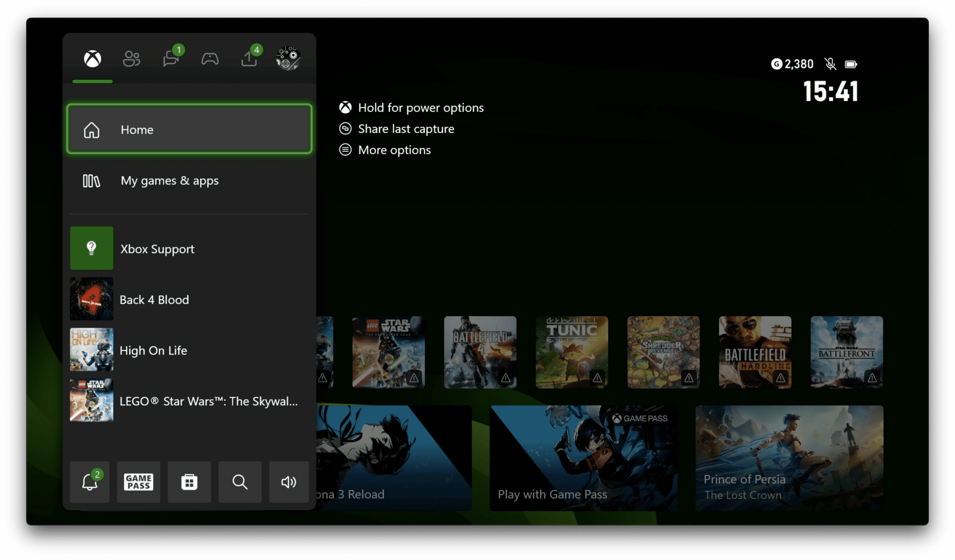Open the Capture & share tab

pos(249,59)
